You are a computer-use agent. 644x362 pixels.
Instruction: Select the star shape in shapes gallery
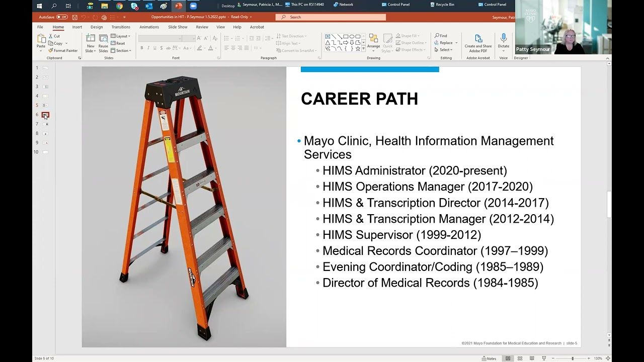click(357, 48)
